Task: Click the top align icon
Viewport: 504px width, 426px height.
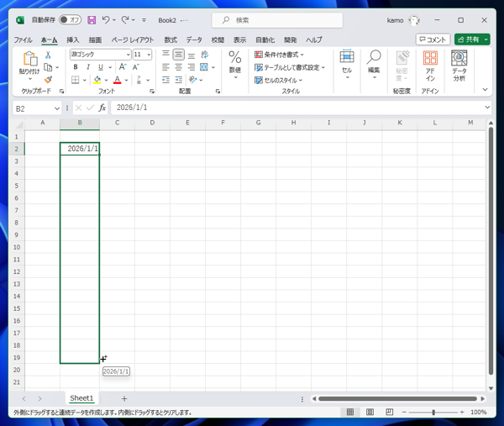Action: [x=165, y=55]
